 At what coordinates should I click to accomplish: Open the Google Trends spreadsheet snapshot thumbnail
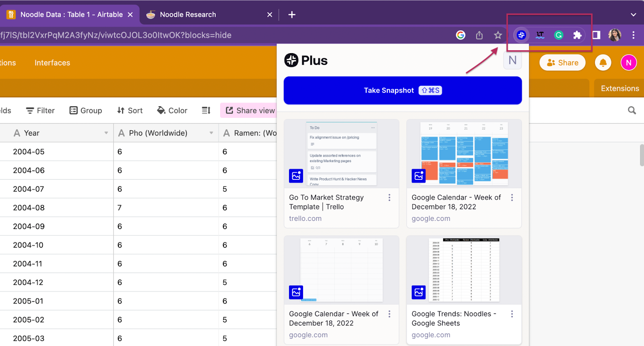click(x=464, y=270)
